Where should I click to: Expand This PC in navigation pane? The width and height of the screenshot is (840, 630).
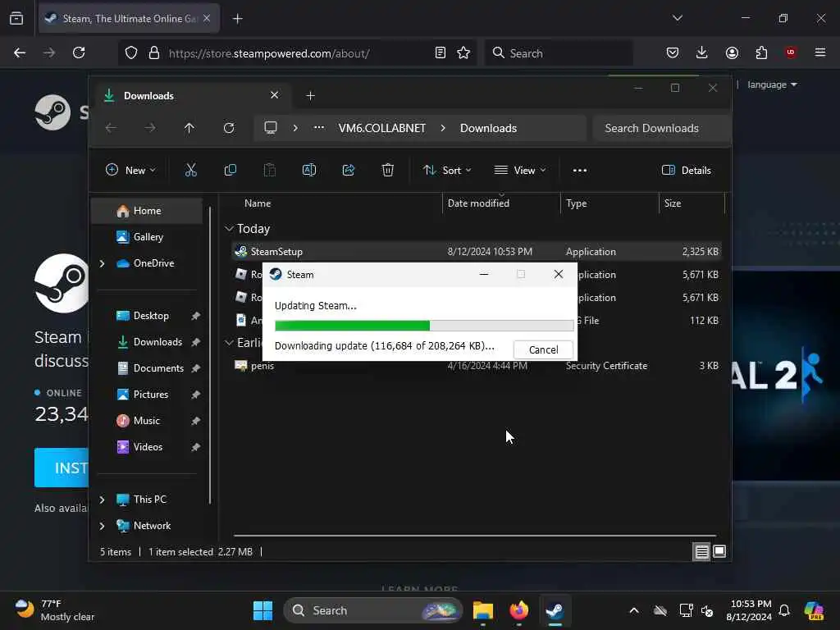102,500
